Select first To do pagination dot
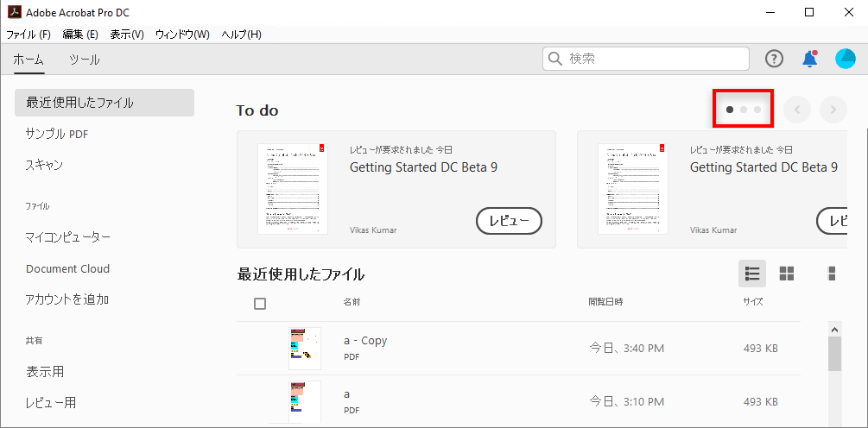The width and height of the screenshot is (868, 428). pyautogui.click(x=730, y=110)
